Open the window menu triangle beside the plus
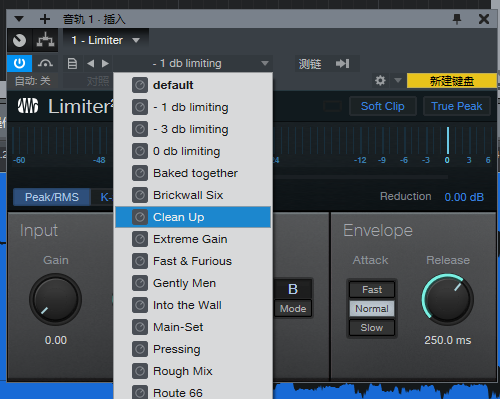Image resolution: width=500 pixels, height=399 pixels. pos(19,19)
